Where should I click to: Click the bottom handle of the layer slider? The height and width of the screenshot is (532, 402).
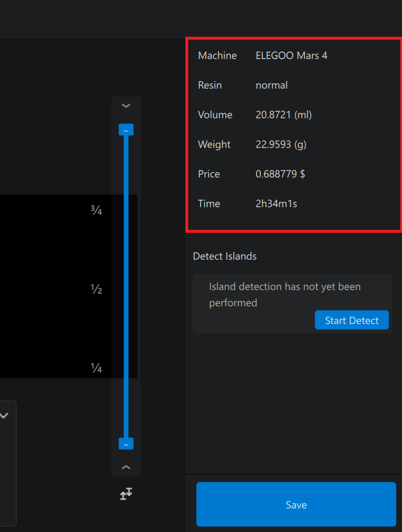126,444
